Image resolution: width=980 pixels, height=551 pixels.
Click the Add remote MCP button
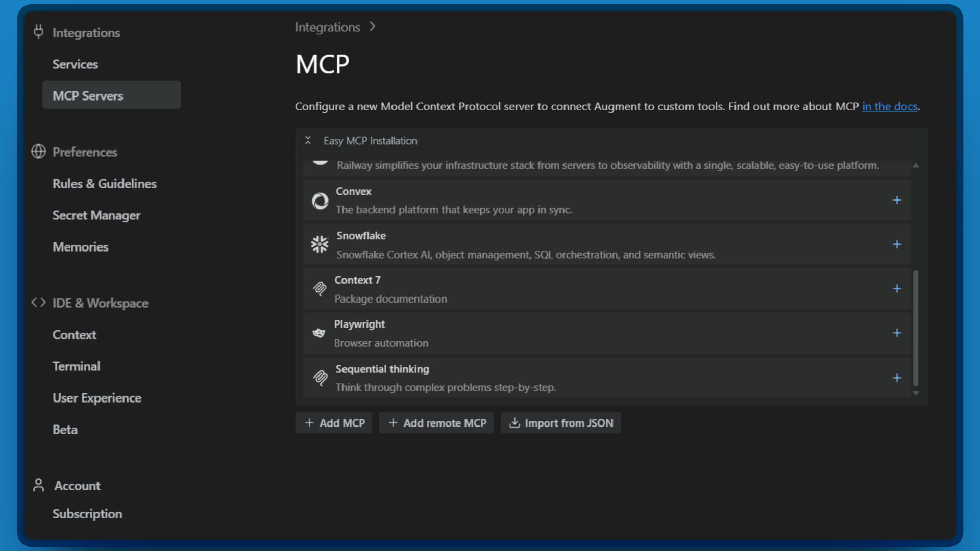436,423
